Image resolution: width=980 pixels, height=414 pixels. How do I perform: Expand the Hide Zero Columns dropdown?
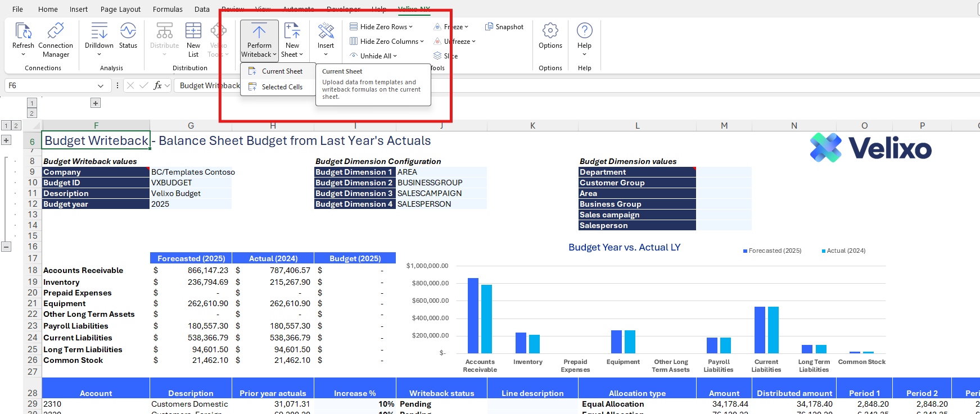[x=422, y=42]
